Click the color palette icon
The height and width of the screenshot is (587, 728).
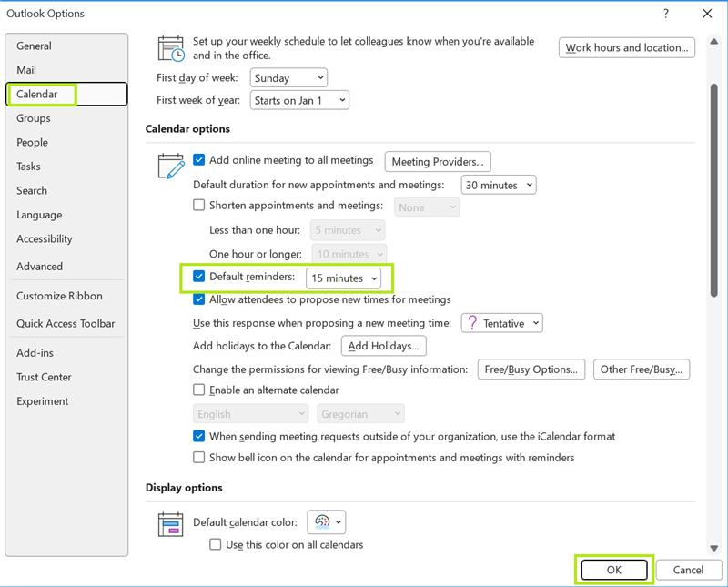tap(322, 522)
